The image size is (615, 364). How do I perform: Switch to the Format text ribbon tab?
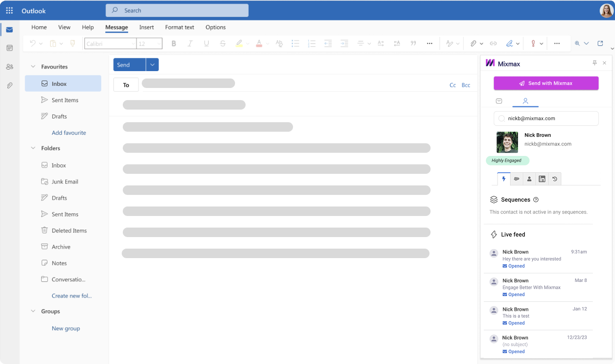click(180, 27)
